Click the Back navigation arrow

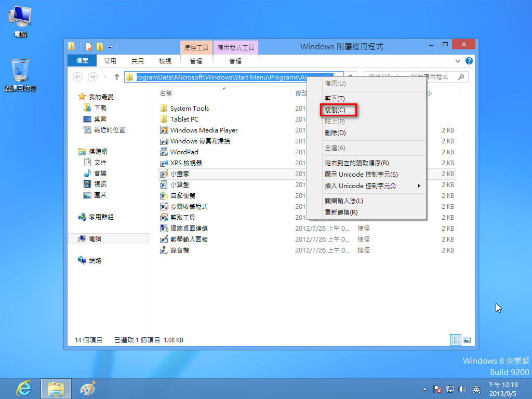tap(78, 77)
